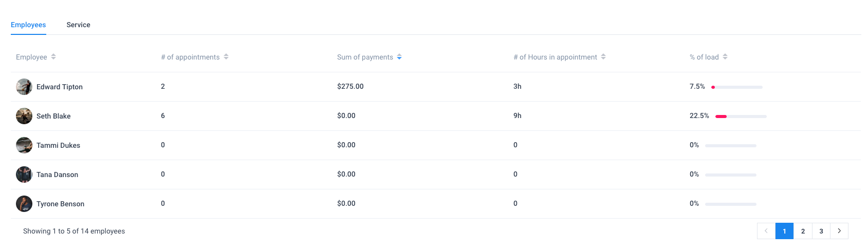Image resolution: width=868 pixels, height=252 pixels.
Task: Click Edward Tipton's avatar
Action: [24, 87]
